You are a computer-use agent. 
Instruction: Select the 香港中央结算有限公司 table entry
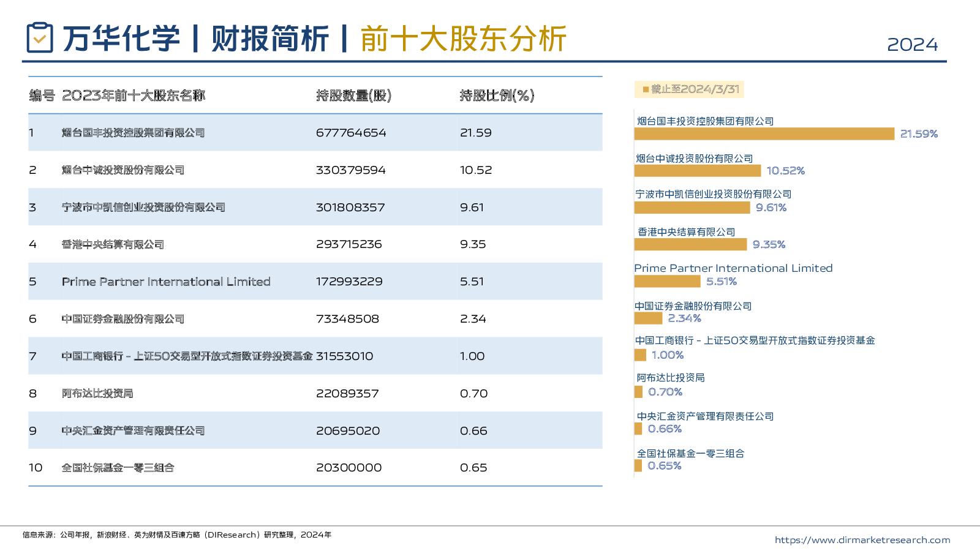pos(113,244)
